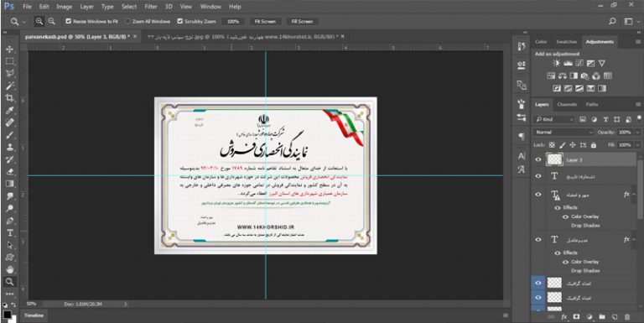
Task: Add an Invert adjustment
Action: [x=557, y=88]
